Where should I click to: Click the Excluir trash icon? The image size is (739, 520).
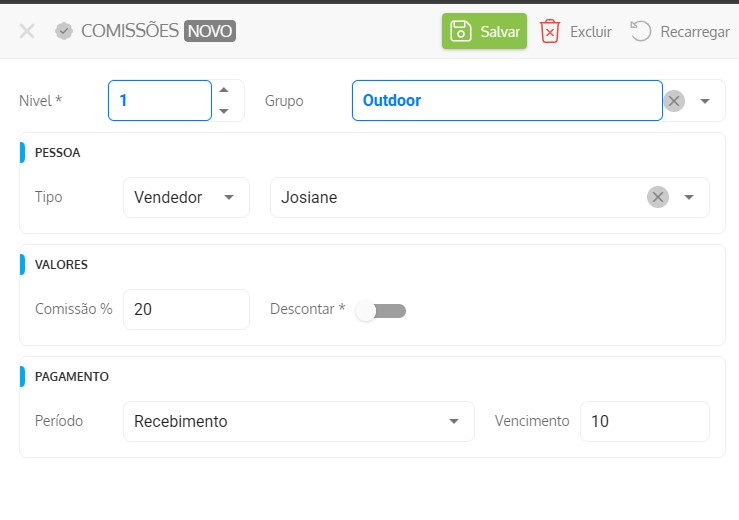(x=550, y=31)
